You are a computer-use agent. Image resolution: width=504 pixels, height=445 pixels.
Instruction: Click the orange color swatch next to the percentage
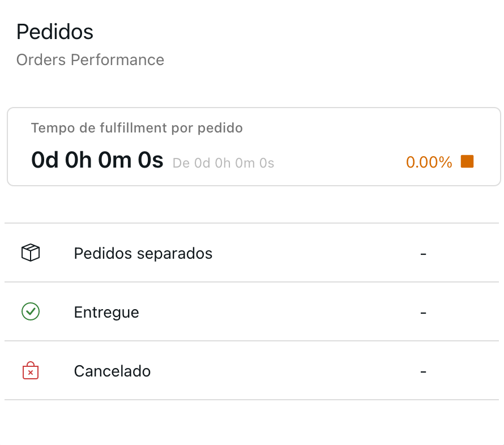(x=468, y=161)
